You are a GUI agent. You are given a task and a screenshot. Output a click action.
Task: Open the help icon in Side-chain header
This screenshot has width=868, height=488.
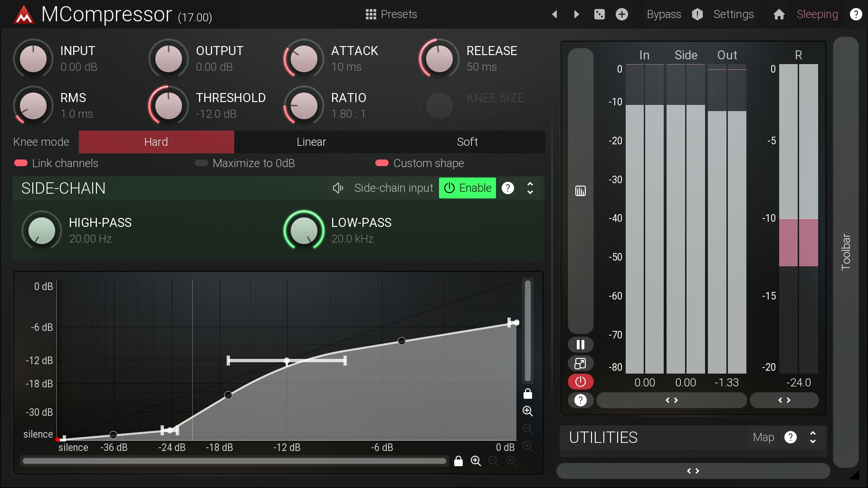[x=508, y=188]
